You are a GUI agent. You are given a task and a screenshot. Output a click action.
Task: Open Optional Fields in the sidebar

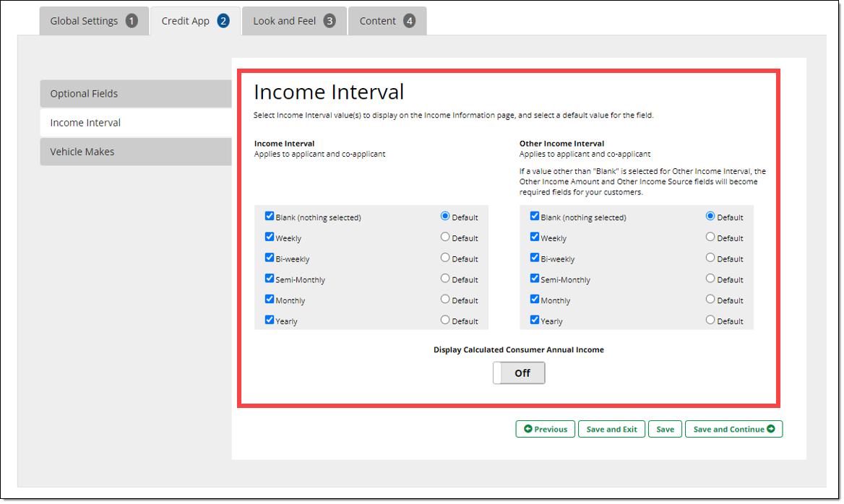tap(135, 94)
